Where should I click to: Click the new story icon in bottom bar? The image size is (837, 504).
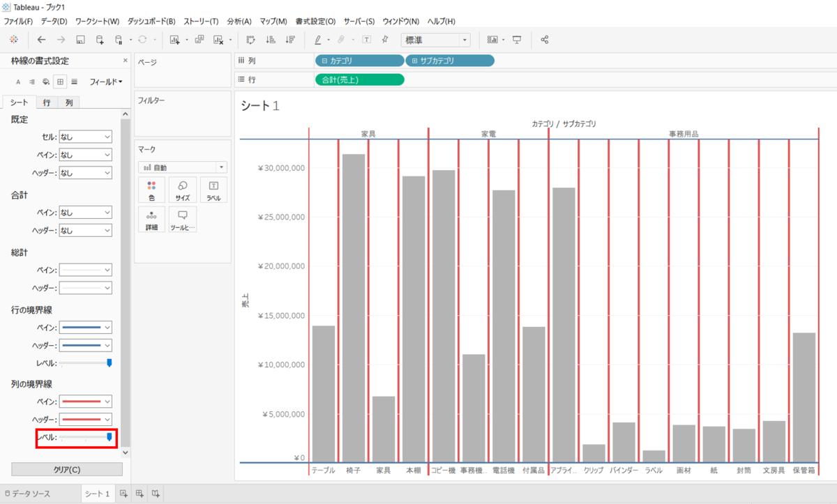pyautogui.click(x=156, y=494)
